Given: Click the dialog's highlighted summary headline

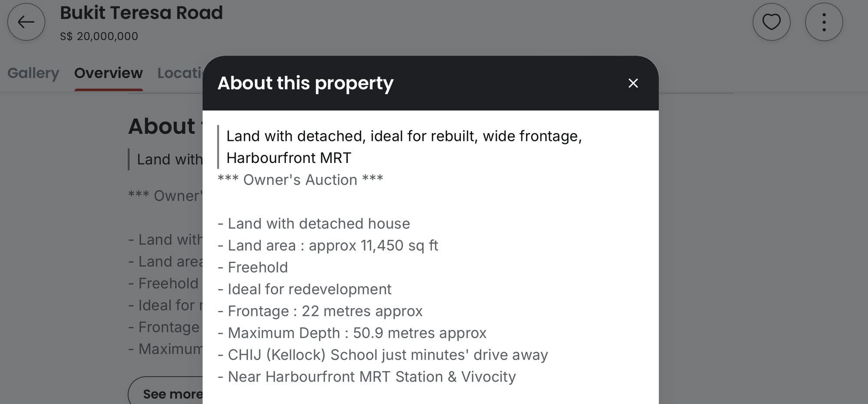Looking at the screenshot, I should coord(404,147).
